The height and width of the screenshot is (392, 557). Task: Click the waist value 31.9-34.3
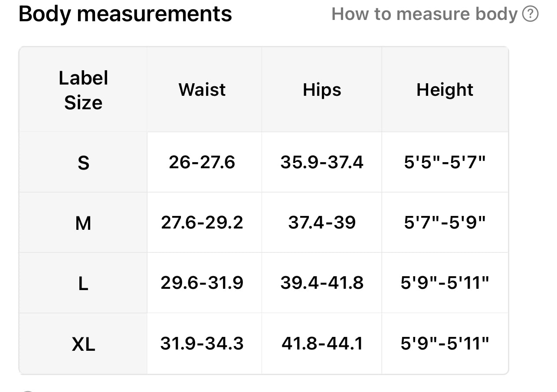coord(202,344)
